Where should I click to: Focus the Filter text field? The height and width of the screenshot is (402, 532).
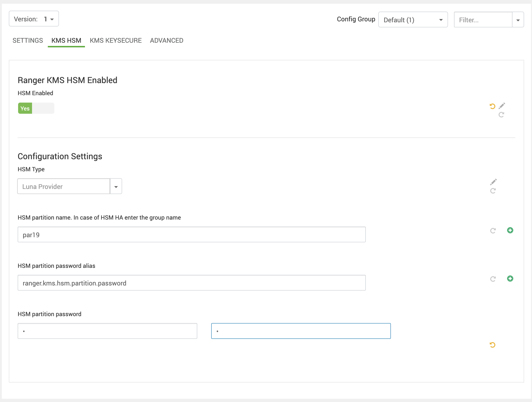tap(483, 20)
